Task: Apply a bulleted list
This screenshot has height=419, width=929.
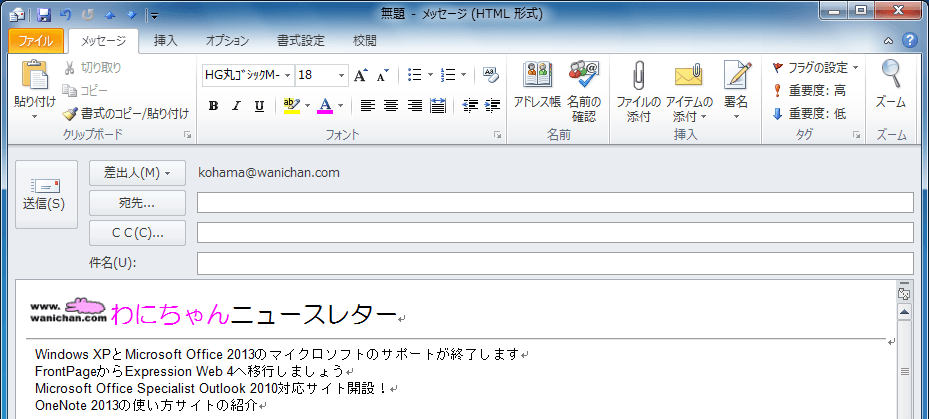Action: point(415,75)
